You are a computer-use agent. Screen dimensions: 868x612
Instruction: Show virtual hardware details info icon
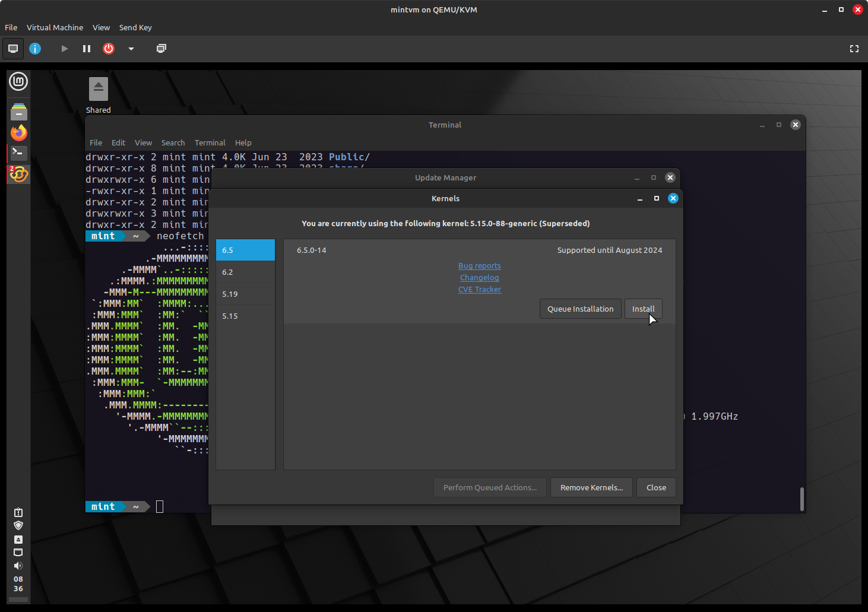coord(35,49)
